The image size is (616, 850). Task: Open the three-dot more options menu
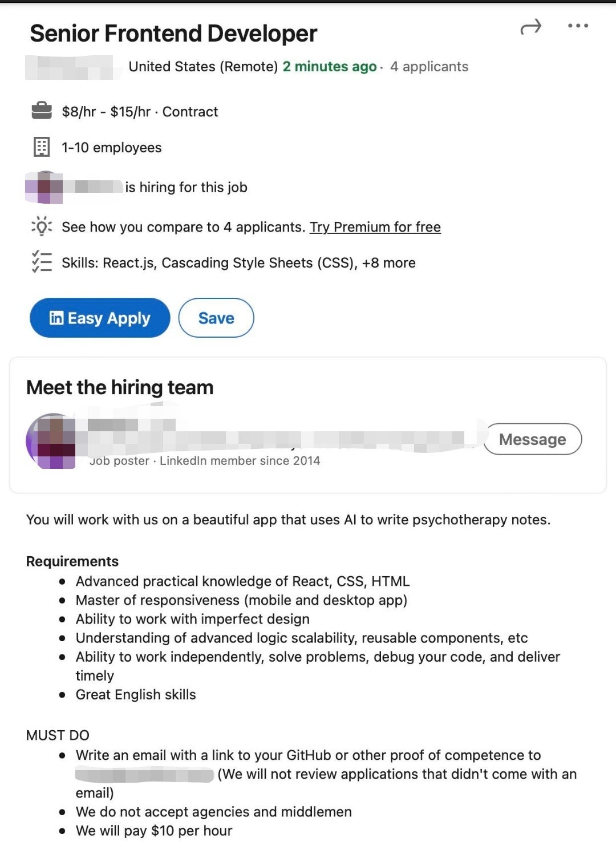[578, 26]
